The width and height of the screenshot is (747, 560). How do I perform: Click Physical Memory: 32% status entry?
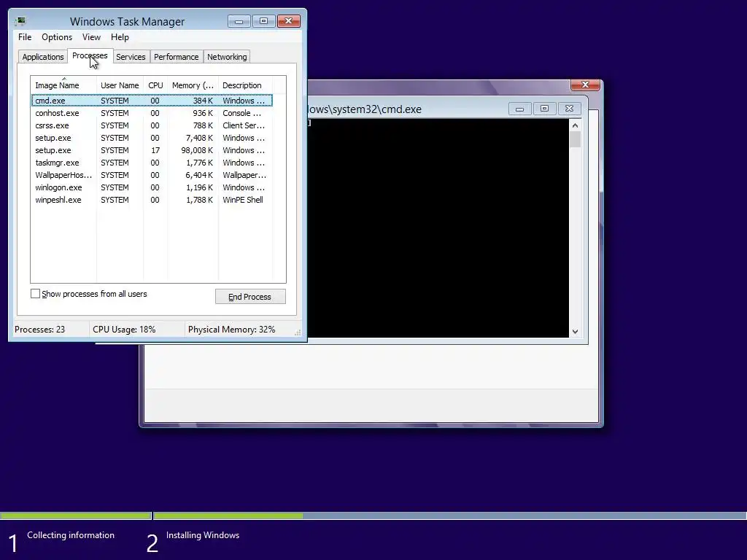tap(231, 330)
